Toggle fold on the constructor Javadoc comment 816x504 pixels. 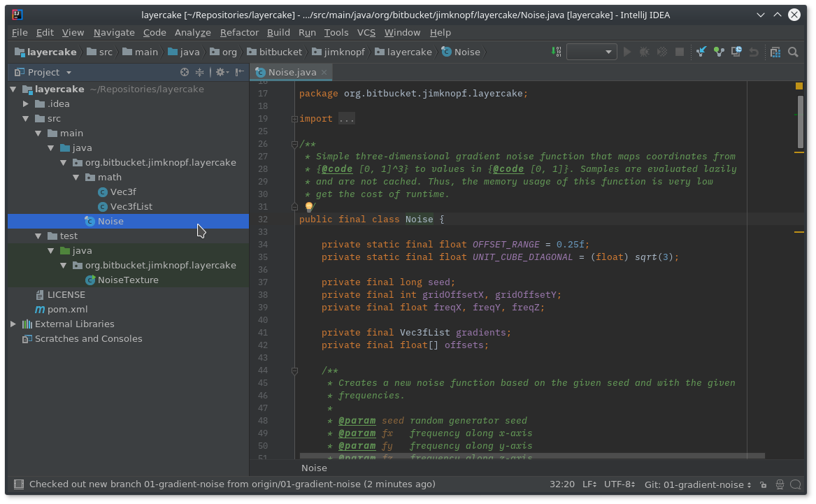click(x=294, y=370)
